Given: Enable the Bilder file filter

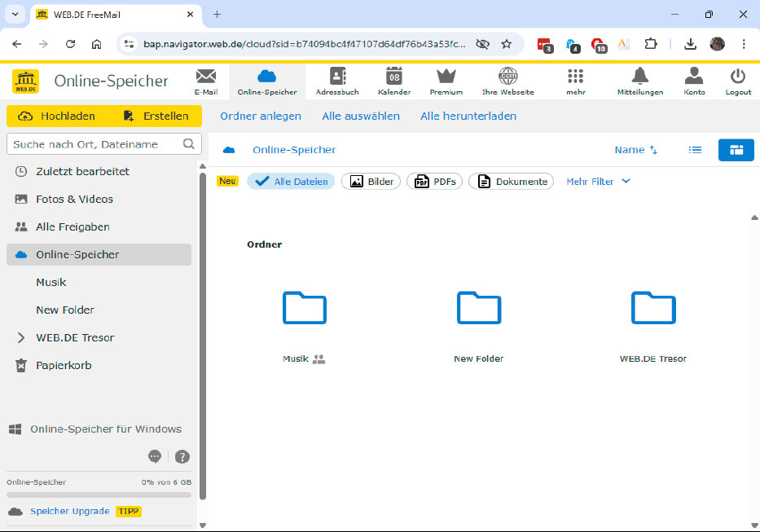Looking at the screenshot, I should click(371, 181).
